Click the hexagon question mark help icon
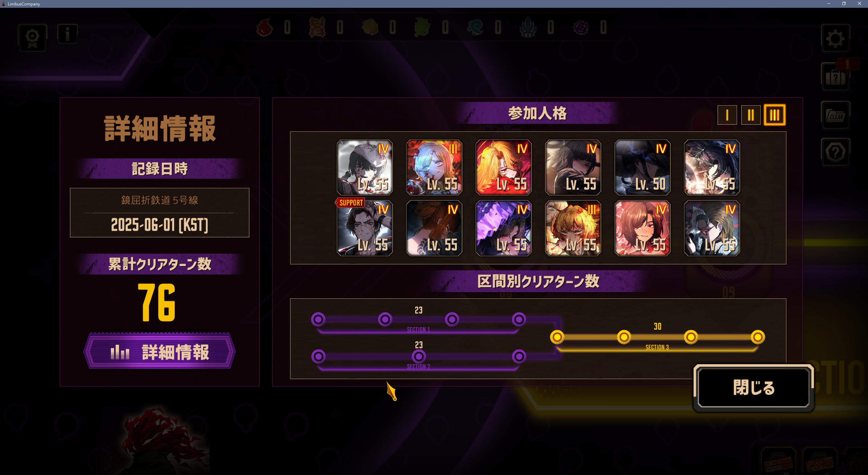Viewport: 868px width, 475px height. (x=835, y=152)
